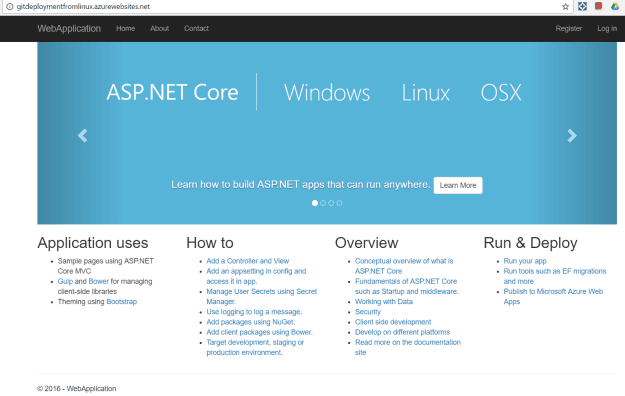Click the © 2016 - WebApplication footer text
The height and width of the screenshot is (396, 625).
77,388
